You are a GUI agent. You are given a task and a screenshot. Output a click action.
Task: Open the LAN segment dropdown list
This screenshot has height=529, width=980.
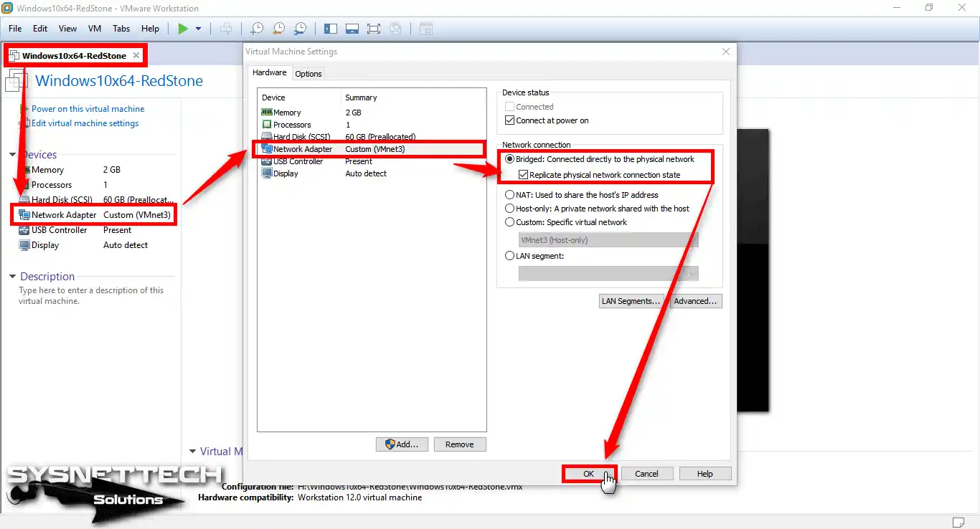(x=608, y=273)
